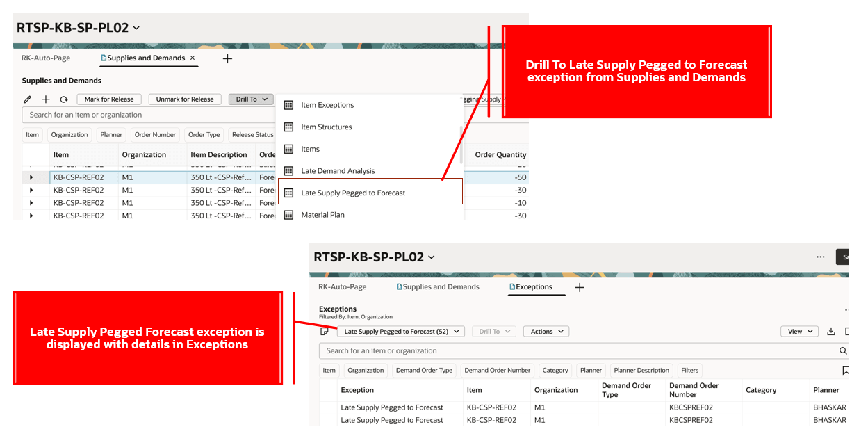Click the Drill To menu scrollbar
This screenshot has height=436, width=868.
tap(461, 145)
